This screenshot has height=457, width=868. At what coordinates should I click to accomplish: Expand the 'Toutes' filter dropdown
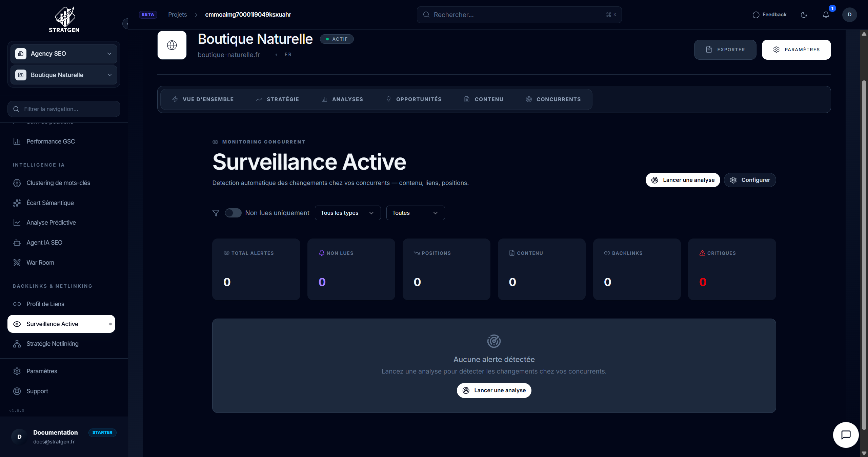[x=415, y=213]
